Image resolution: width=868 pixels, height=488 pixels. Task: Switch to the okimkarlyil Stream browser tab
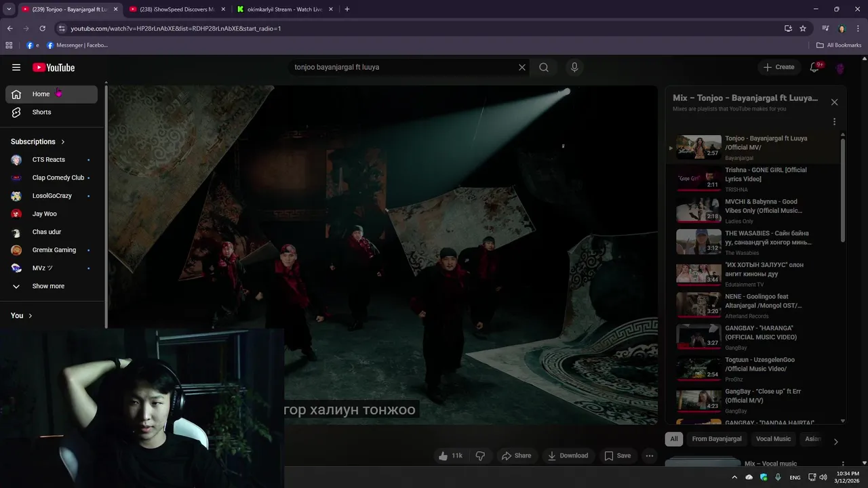(x=285, y=9)
